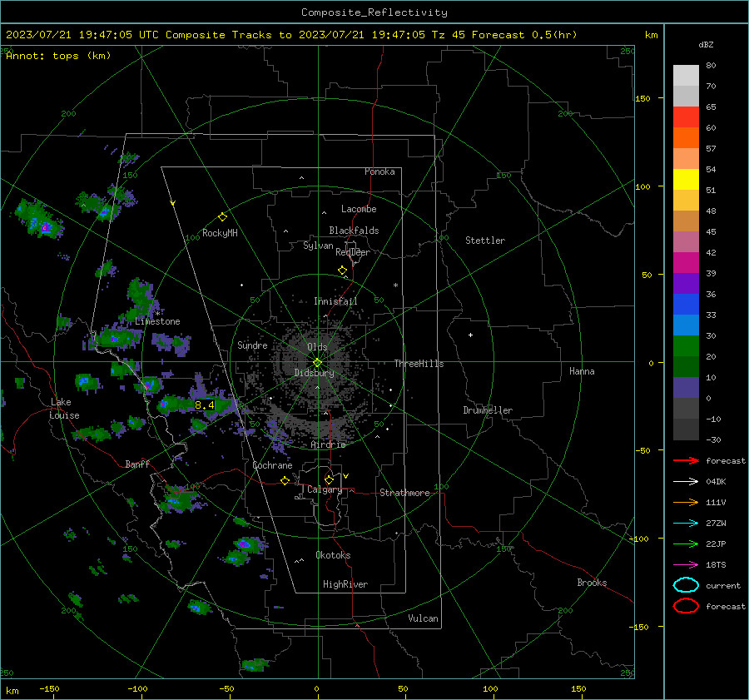Click the Lacombe town label
The image size is (749, 700).
pyautogui.click(x=359, y=209)
